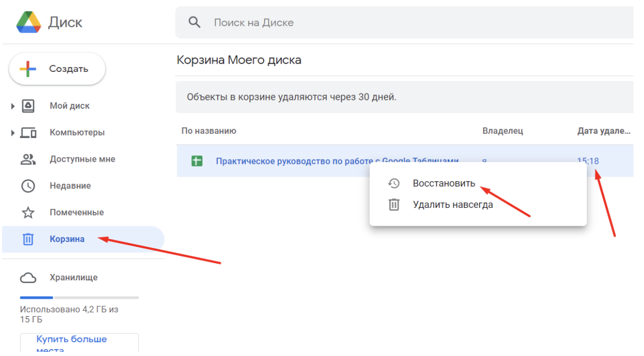Sort by 'По названию' column header

coord(209,131)
